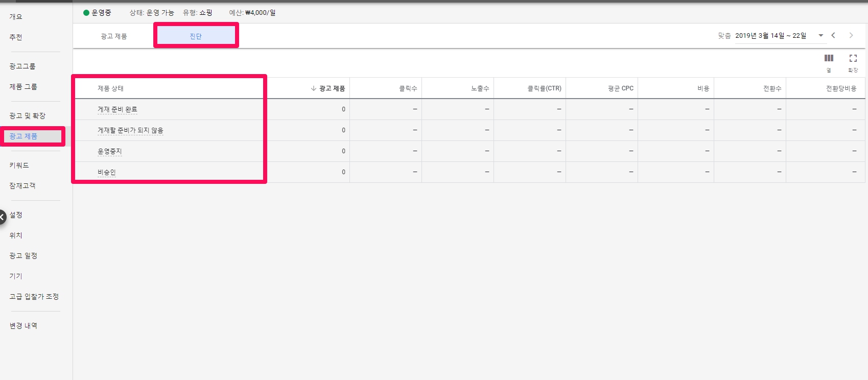868x380 pixels.
Task: Open 변경 내역 in the sidebar
Action: click(x=24, y=326)
